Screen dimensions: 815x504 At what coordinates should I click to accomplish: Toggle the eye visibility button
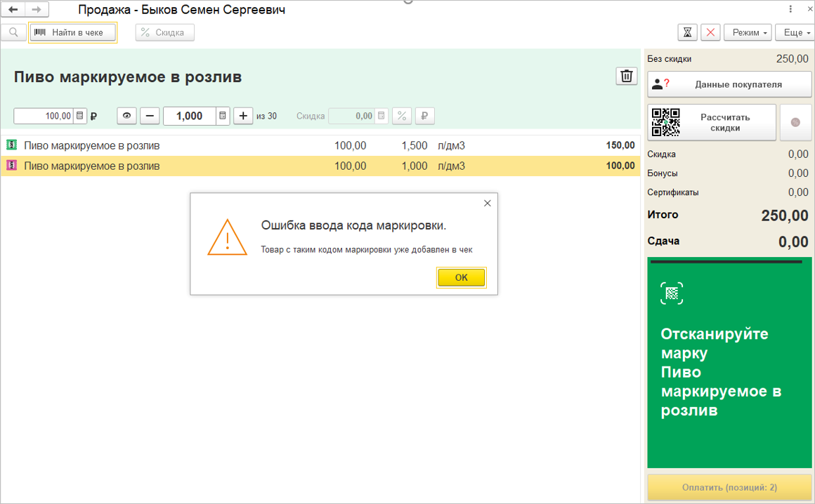[x=126, y=116]
